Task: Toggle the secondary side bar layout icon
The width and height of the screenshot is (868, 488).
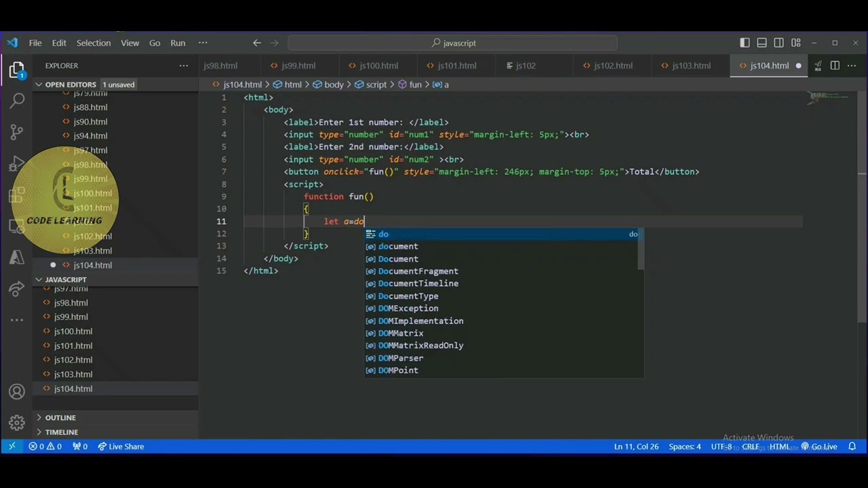Action: [x=778, y=43]
